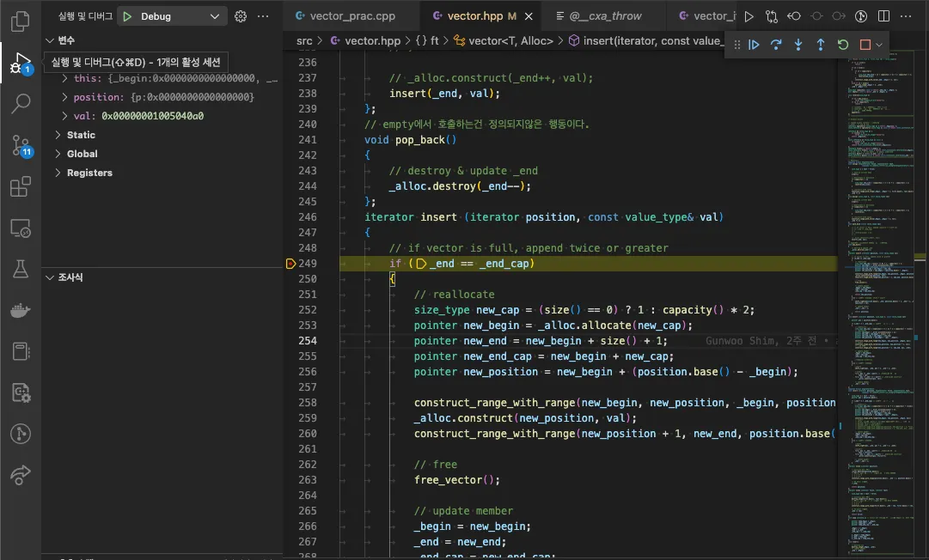Step over with the debug toolbar
This screenshot has width=929, height=560.
coord(776,45)
